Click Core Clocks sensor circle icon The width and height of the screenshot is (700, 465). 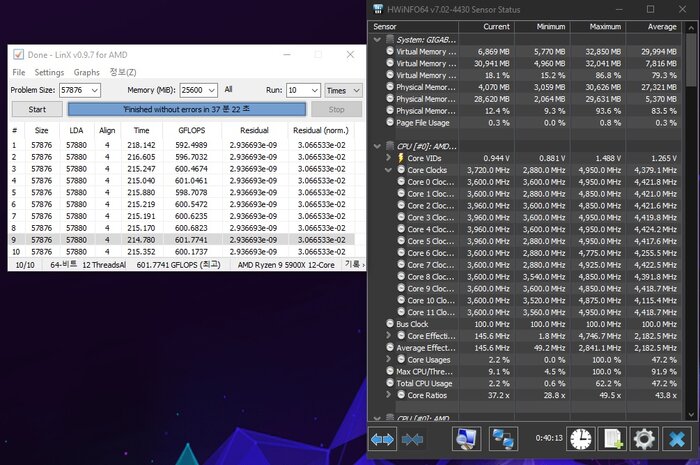pyautogui.click(x=401, y=170)
